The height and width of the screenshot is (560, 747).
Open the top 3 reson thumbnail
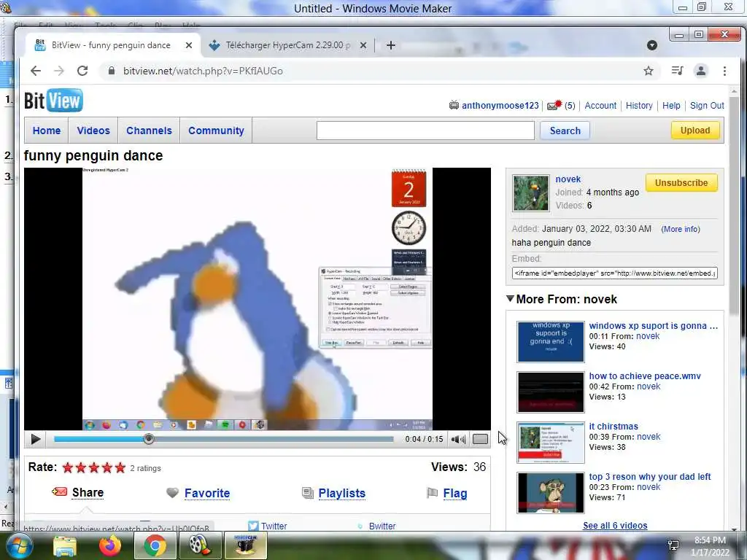(551, 493)
